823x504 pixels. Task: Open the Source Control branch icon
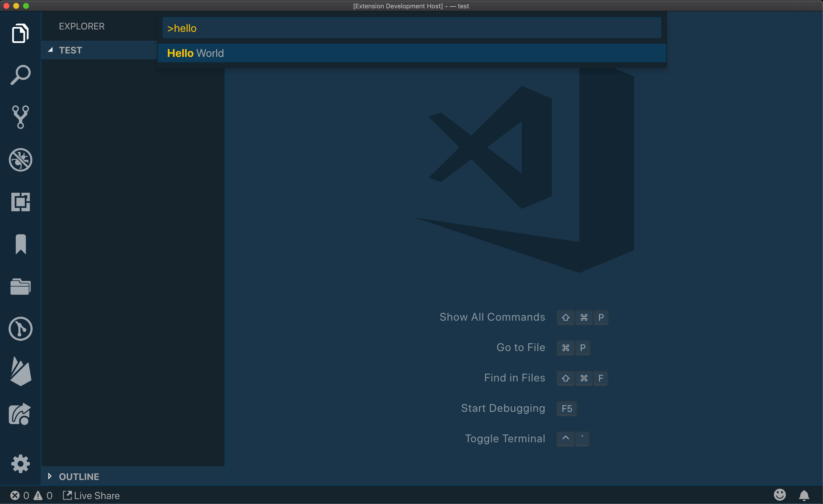(20, 117)
